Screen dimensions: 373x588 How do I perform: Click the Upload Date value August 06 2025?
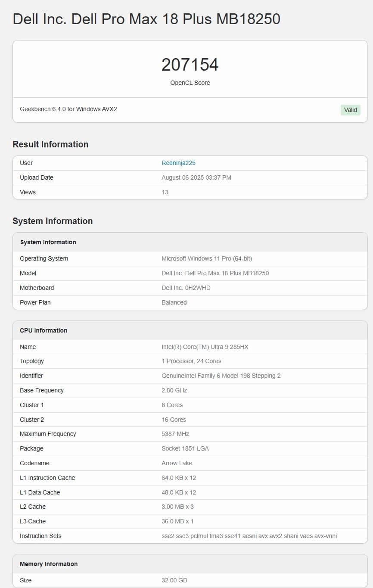click(196, 177)
